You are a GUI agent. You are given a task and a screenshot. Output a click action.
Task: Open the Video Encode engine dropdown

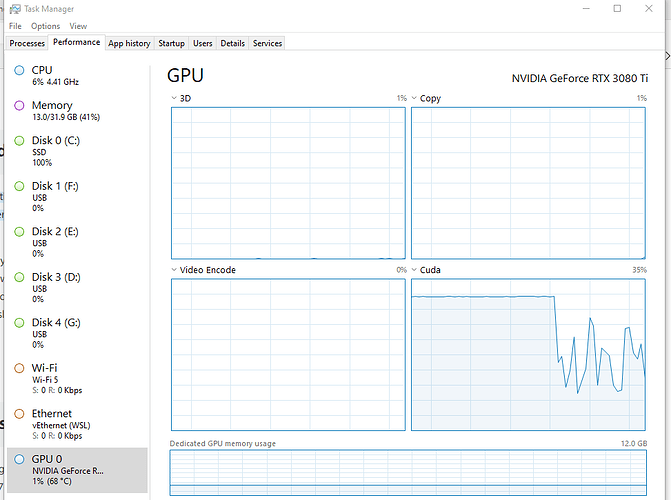(174, 270)
